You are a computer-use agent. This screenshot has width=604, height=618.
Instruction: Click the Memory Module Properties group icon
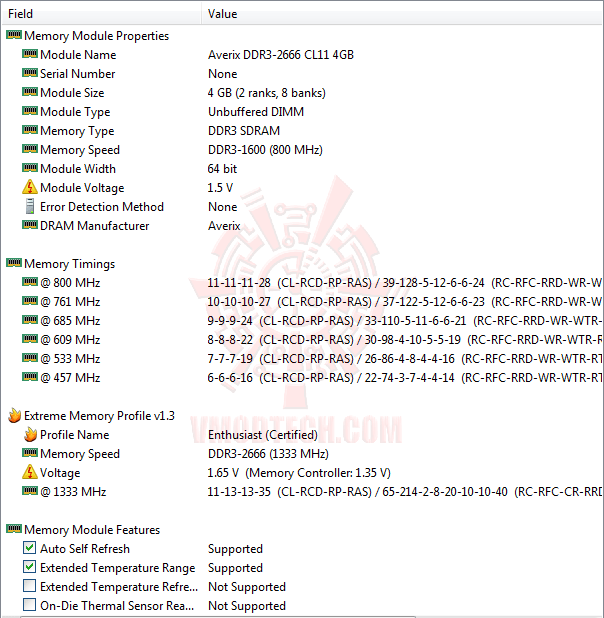14,35
